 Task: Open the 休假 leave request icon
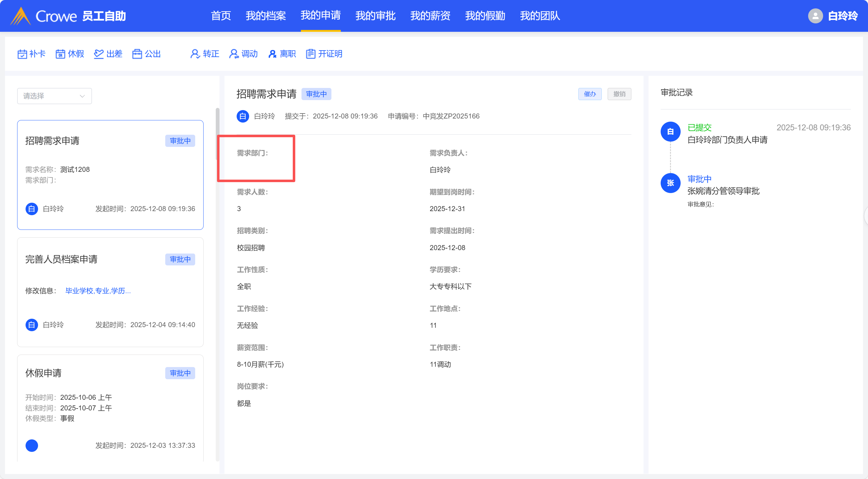pos(60,54)
